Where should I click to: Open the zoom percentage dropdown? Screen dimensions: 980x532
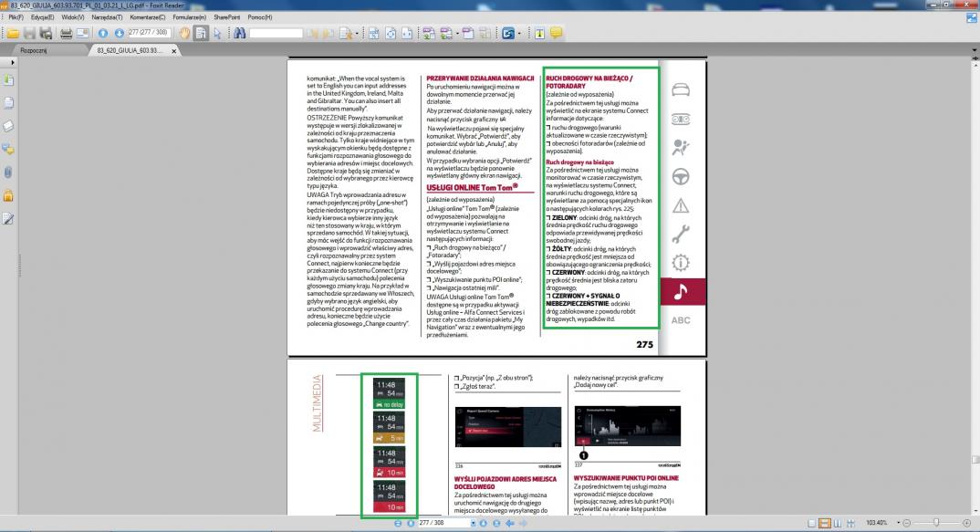coord(898,523)
